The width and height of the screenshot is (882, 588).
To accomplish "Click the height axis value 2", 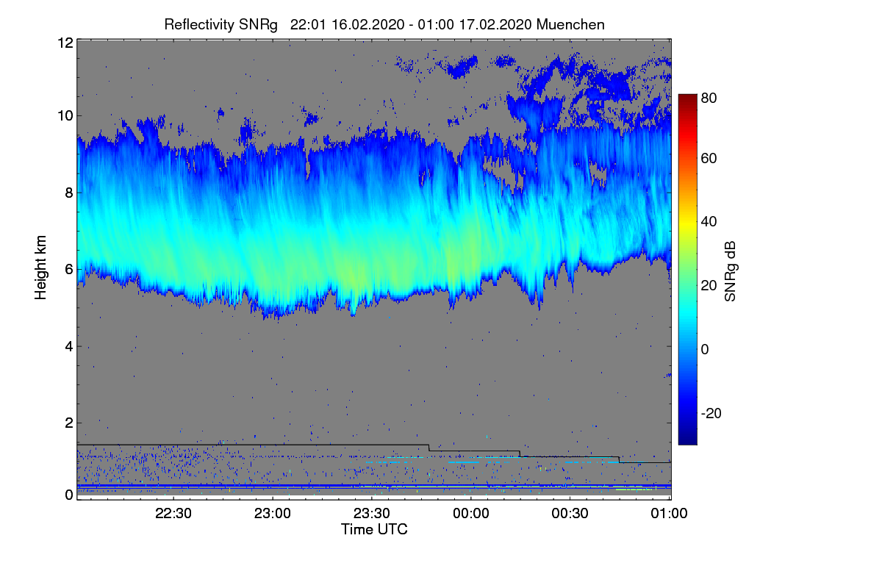I will click(x=68, y=423).
